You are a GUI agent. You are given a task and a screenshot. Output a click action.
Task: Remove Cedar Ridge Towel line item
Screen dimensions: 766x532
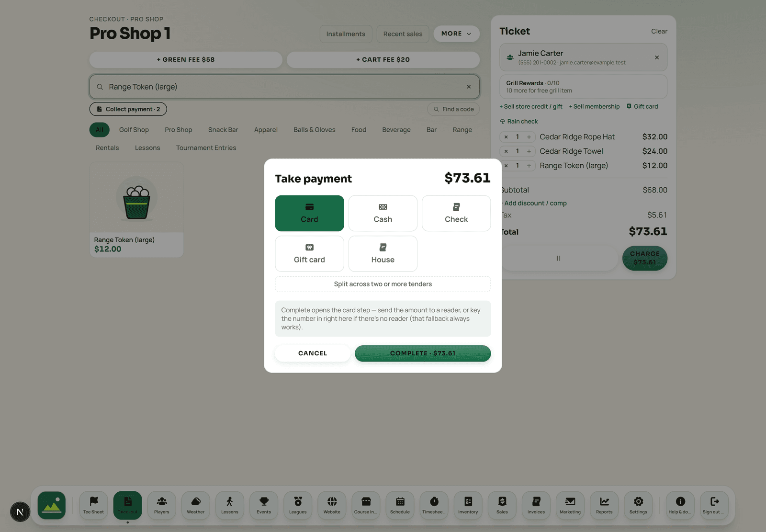(x=506, y=151)
